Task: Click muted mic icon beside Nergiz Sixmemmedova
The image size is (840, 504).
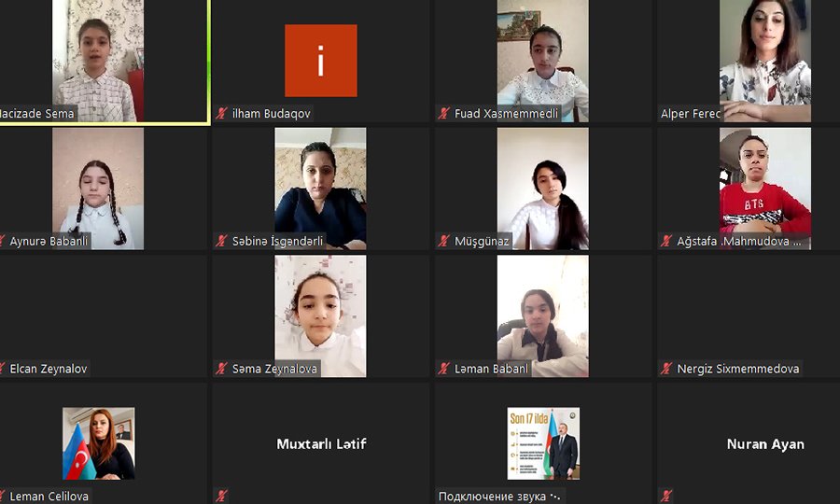Action: tap(665, 369)
